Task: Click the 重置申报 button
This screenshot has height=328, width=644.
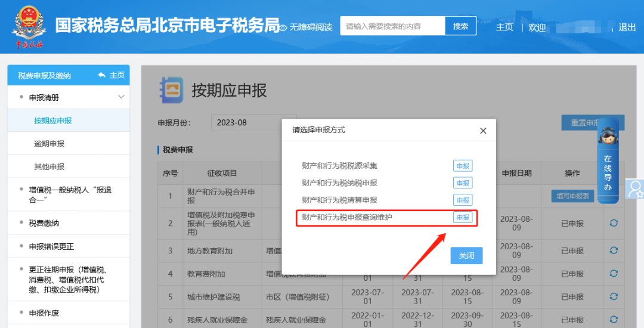Action: (593, 123)
